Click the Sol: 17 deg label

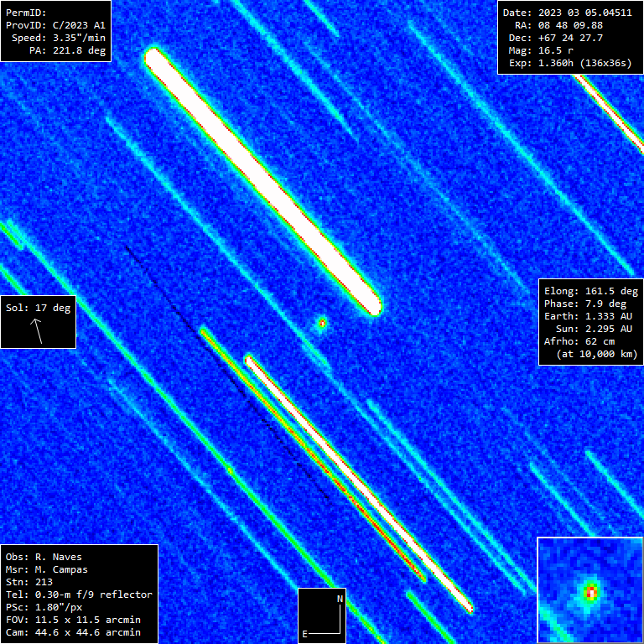(39, 308)
